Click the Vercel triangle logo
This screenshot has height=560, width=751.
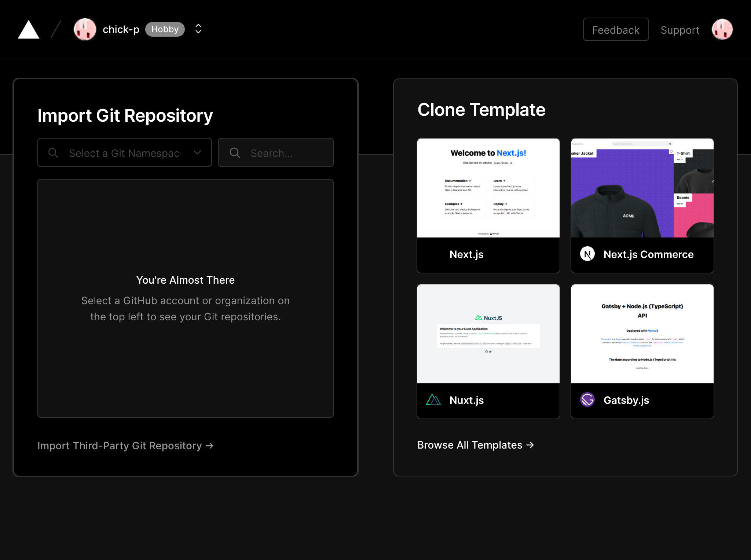(x=29, y=29)
